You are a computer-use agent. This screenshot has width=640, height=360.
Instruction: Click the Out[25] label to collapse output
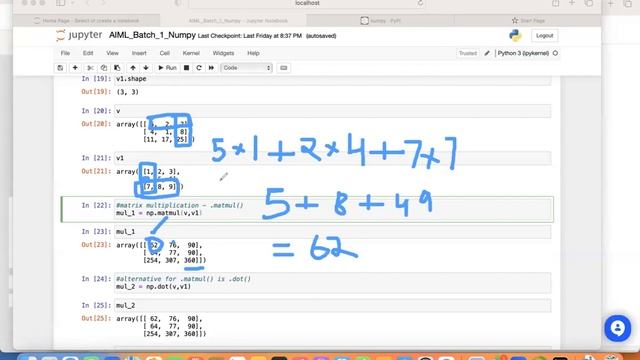coord(96,318)
